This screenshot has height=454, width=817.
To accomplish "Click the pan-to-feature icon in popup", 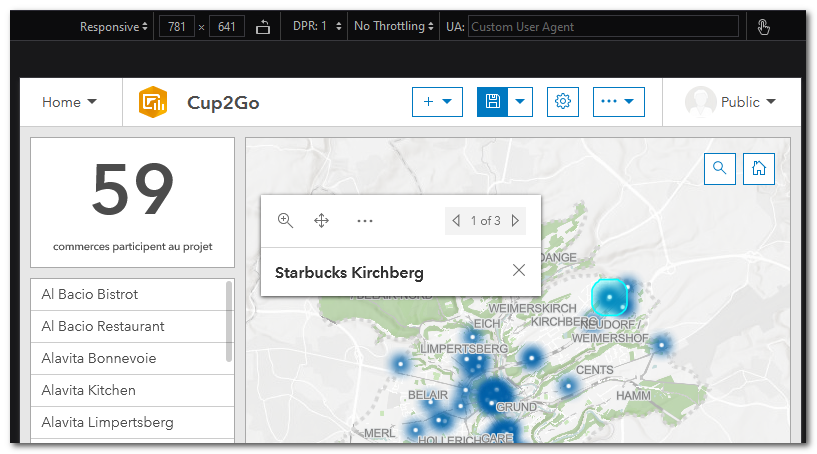I will (322, 221).
